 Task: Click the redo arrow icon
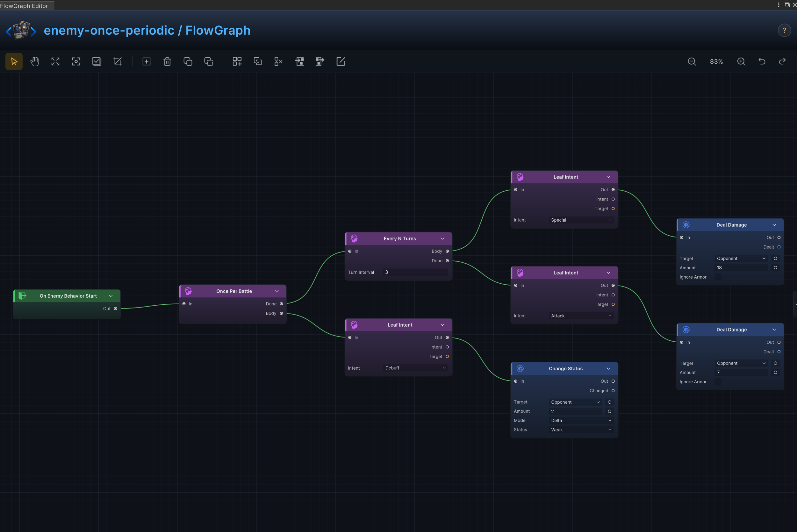782,61
